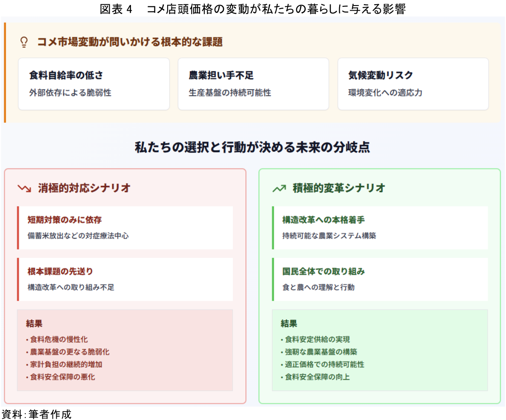Click the 私たちの選択と行動が決める未来の分岐点 title
The width and height of the screenshot is (506, 420).
point(252,148)
